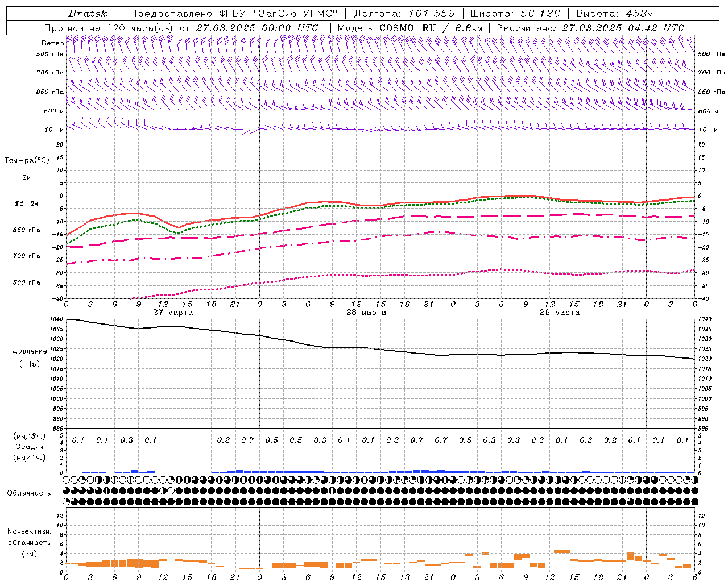This screenshot has height=582, width=728.
Task: Click the "28 марта" date label
Action: coord(366,313)
